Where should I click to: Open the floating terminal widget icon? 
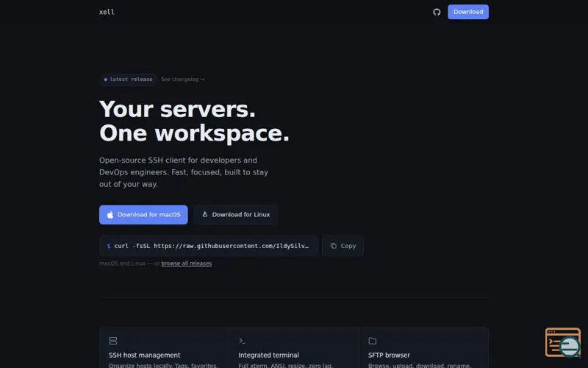[x=563, y=342]
